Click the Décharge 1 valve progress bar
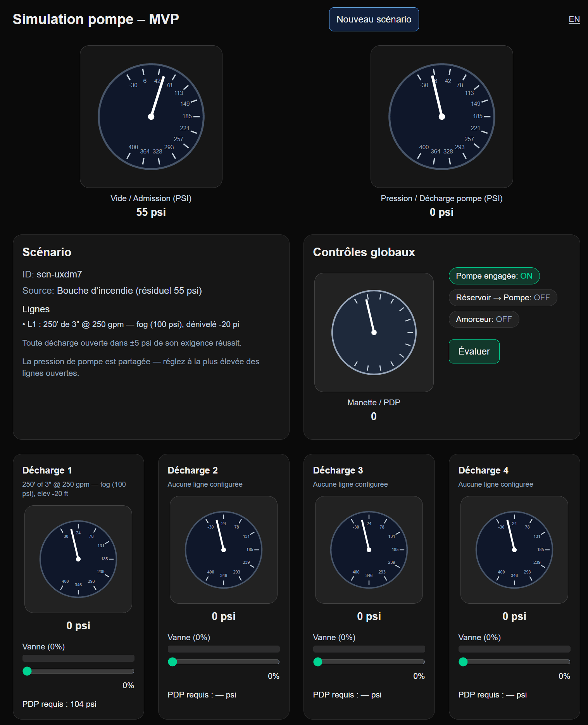588x725 pixels. 78,658
